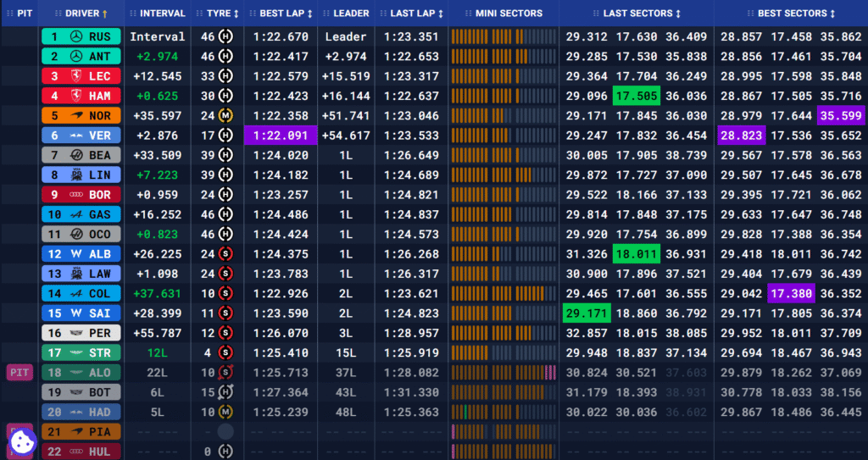The width and height of the screenshot is (868, 460).
Task: Click the medium tyre icon on Norris's row
Action: pyautogui.click(x=226, y=115)
